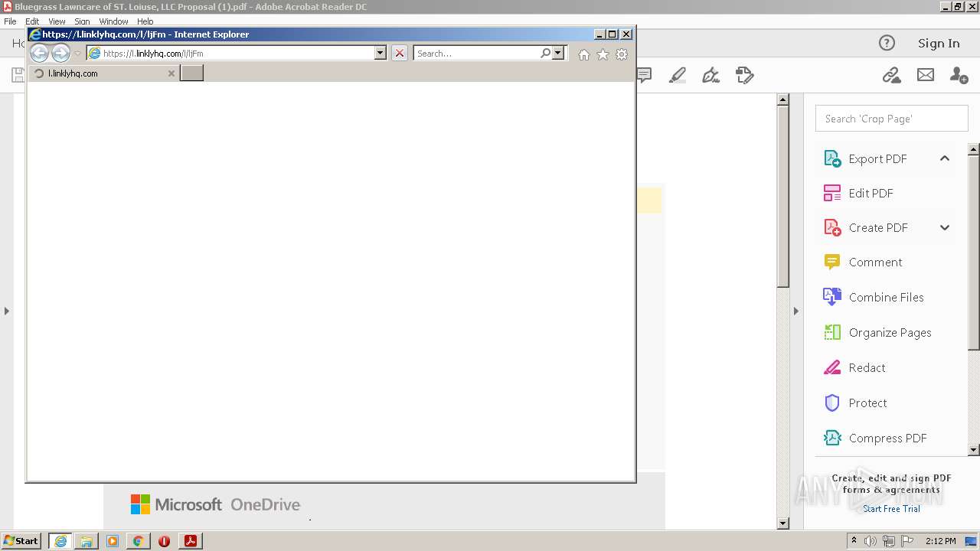Share a link to the file icon
This screenshot has height=551, width=980.
[891, 75]
